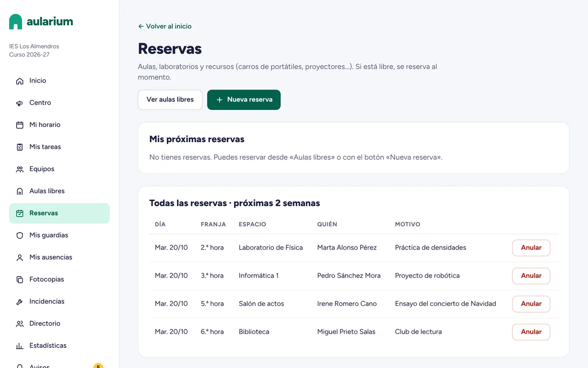Viewport: 588px width, 368px height.
Task: Click the Mis ausencias person icon
Action: click(x=20, y=258)
